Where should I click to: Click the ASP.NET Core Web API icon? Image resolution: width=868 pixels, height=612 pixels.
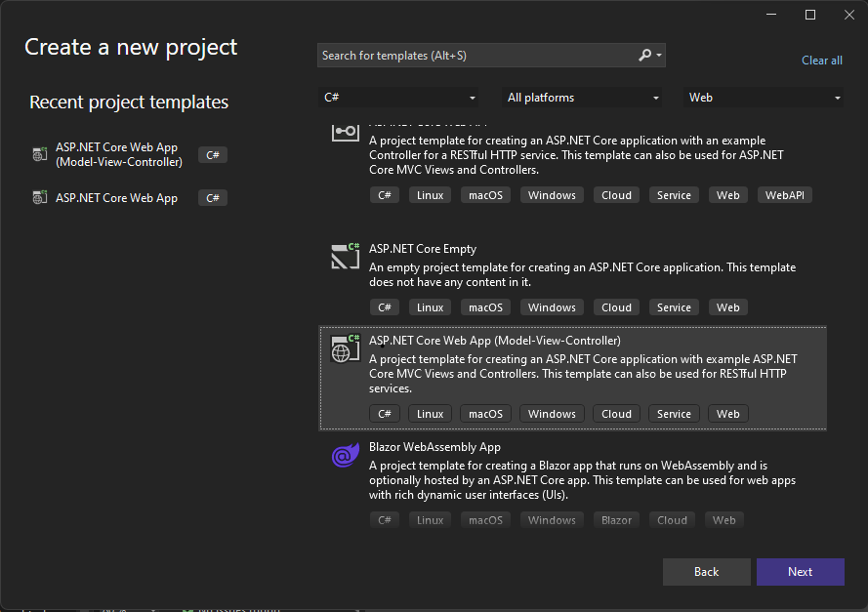point(346,131)
